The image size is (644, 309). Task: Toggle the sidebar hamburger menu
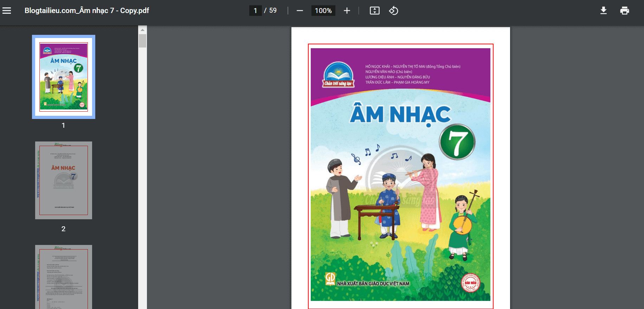click(7, 11)
